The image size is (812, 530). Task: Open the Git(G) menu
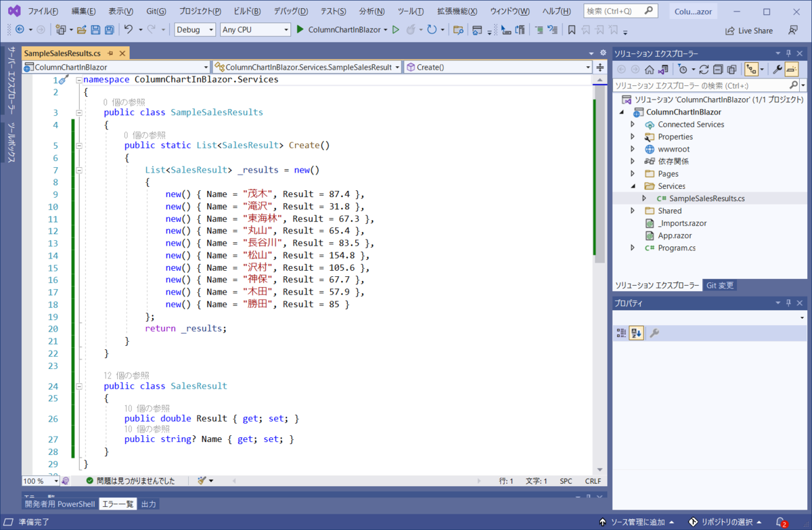coord(156,12)
